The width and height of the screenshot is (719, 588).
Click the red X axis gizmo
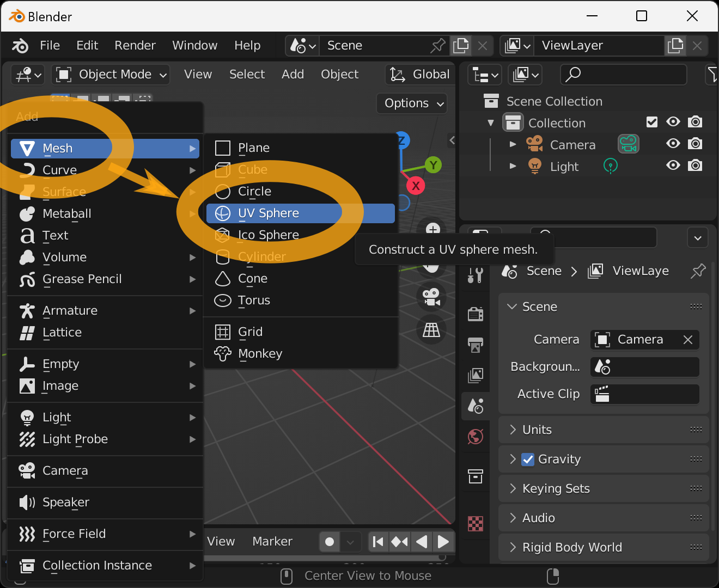416,186
